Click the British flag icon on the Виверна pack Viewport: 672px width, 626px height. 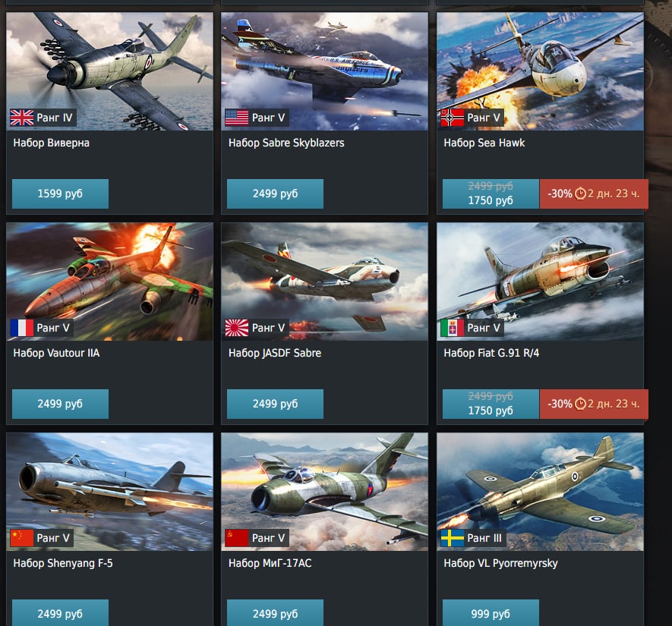22,118
